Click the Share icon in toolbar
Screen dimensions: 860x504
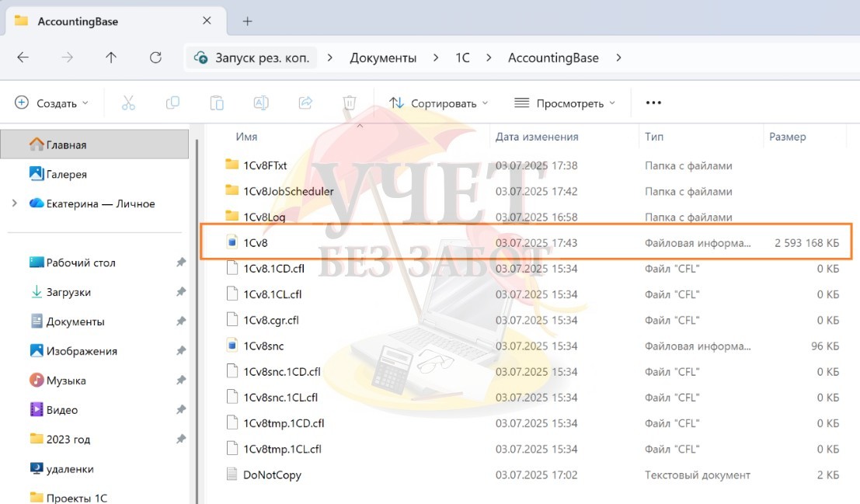[305, 103]
